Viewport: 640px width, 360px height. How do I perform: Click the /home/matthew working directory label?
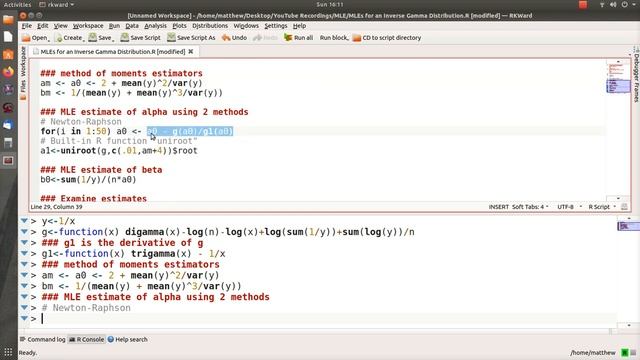coord(593,353)
